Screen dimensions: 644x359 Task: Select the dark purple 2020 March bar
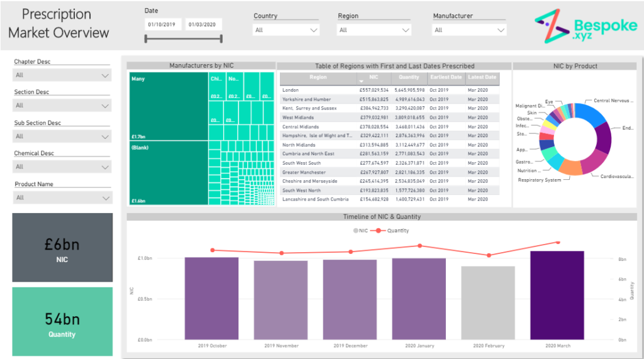[557, 295]
